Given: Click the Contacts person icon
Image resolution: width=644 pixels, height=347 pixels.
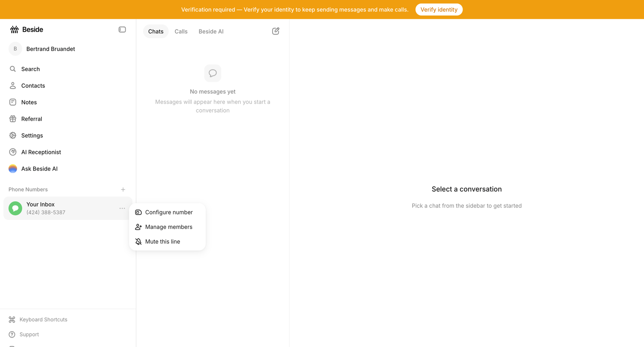Looking at the screenshot, I should pyautogui.click(x=13, y=86).
